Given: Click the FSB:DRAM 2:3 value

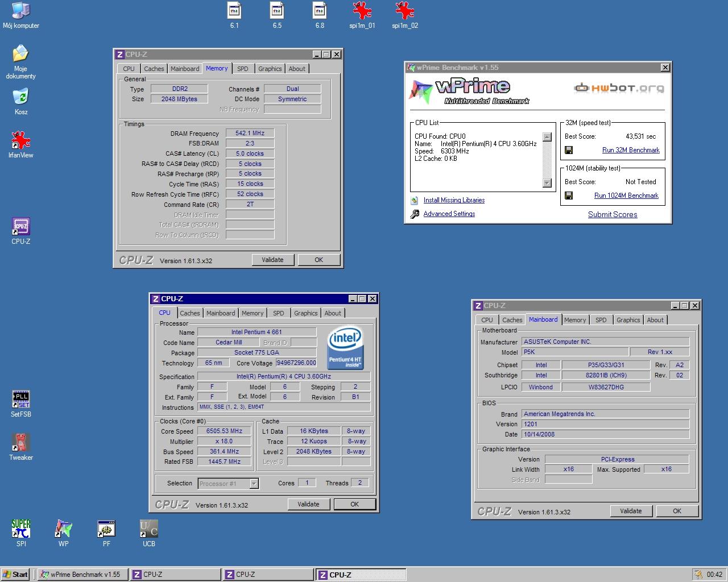Looking at the screenshot, I should tap(250, 143).
